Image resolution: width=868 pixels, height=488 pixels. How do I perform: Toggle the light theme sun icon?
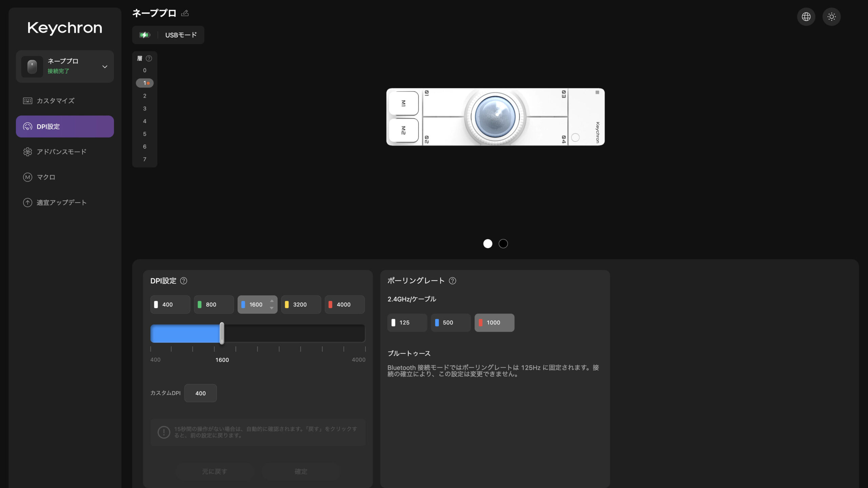(x=831, y=17)
